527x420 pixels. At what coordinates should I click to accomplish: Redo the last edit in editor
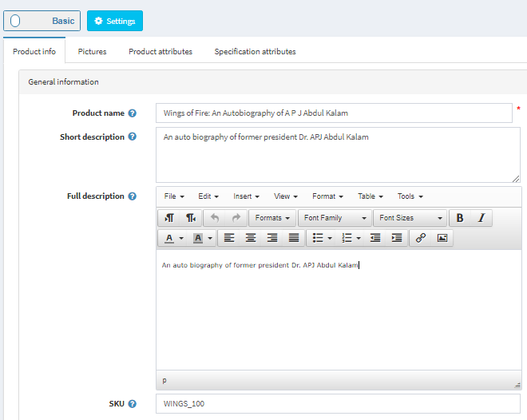[x=236, y=218]
